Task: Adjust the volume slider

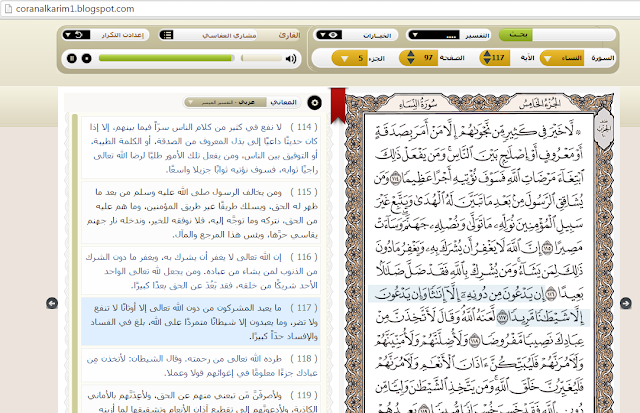Action: [261, 58]
